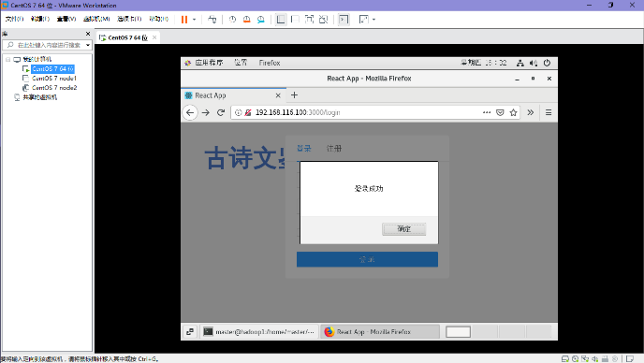Click the library search input field
This screenshot has height=363, width=644.
47,45
